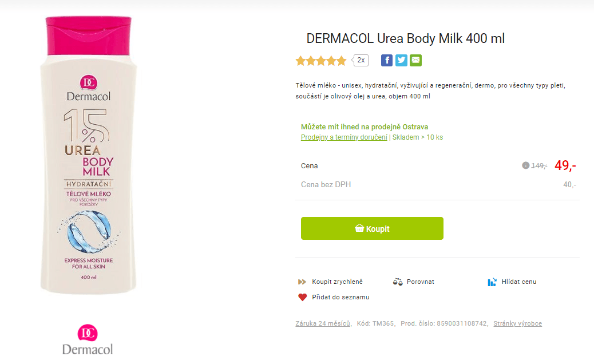Click the Koupit zrychleně double-arrow icon

pyautogui.click(x=302, y=282)
